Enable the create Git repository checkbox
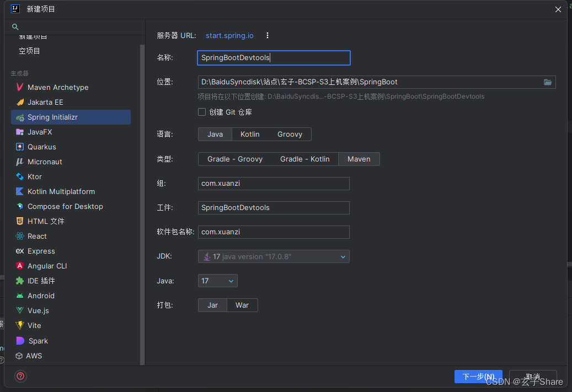This screenshot has width=572, height=392. pos(202,112)
